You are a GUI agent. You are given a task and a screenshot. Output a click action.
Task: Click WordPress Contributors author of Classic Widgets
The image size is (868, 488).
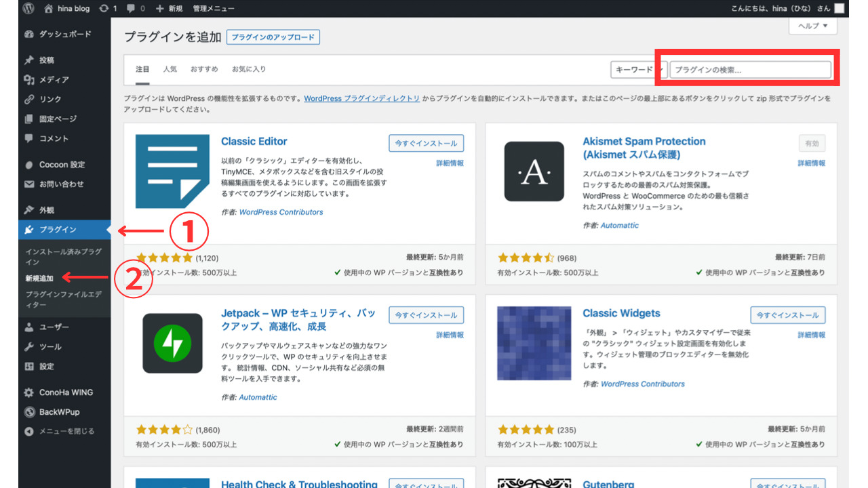click(643, 384)
